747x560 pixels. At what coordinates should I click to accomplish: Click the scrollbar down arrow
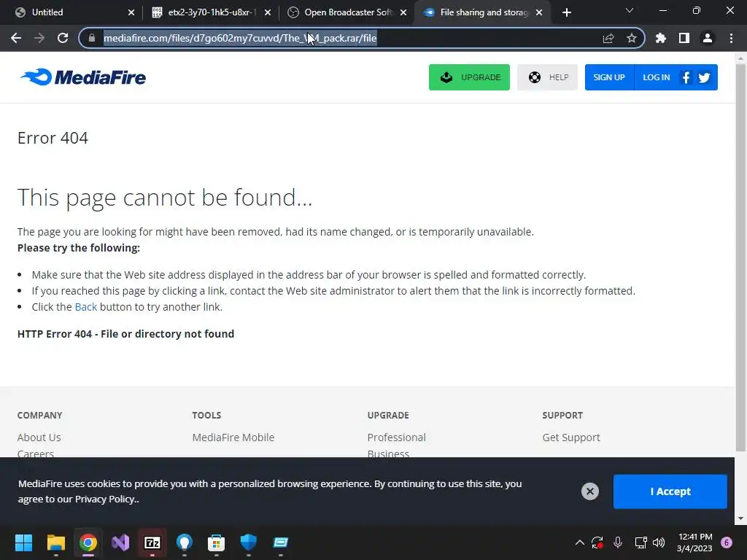click(x=740, y=518)
